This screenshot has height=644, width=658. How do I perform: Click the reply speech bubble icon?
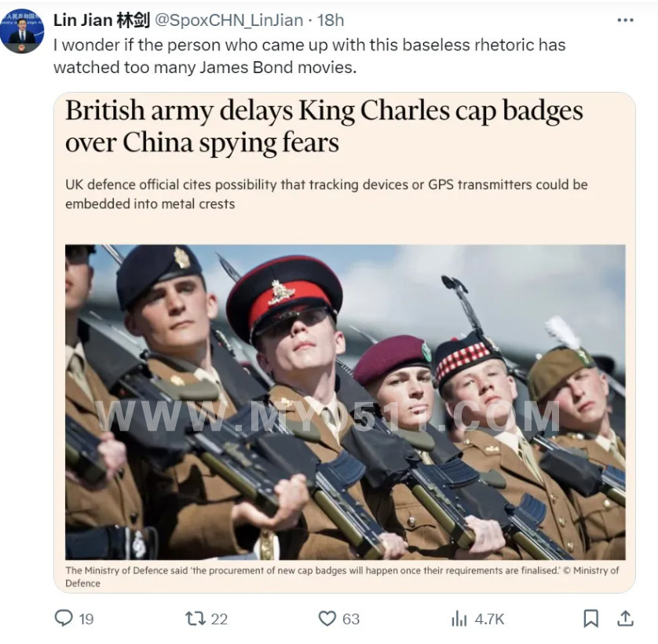tap(64, 618)
